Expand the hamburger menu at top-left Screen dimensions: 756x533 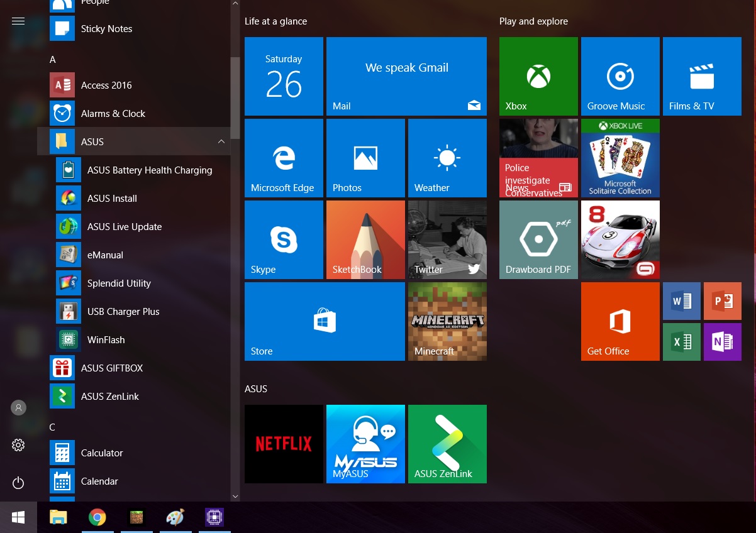point(18,21)
